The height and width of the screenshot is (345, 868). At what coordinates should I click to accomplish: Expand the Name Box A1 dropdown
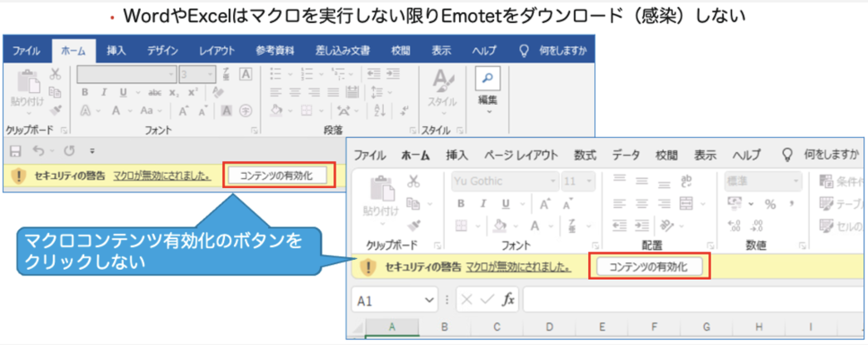[x=429, y=300]
